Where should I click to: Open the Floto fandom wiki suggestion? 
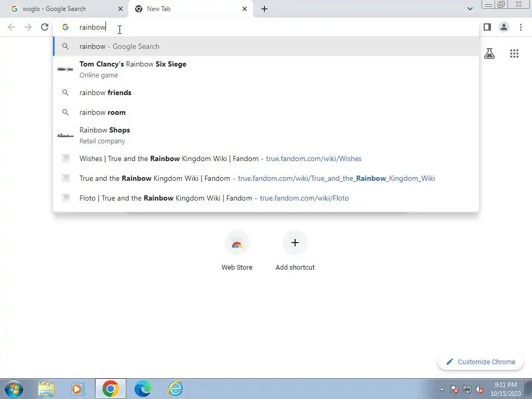267,198
